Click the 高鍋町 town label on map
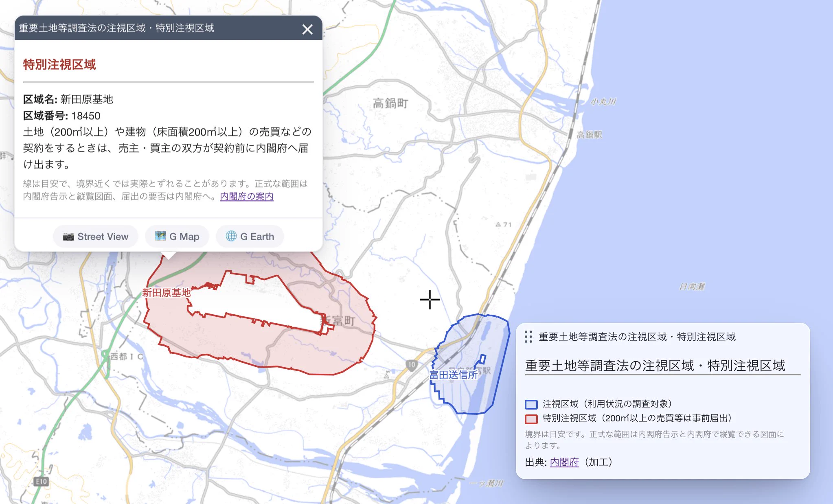The width and height of the screenshot is (833, 504). [390, 103]
